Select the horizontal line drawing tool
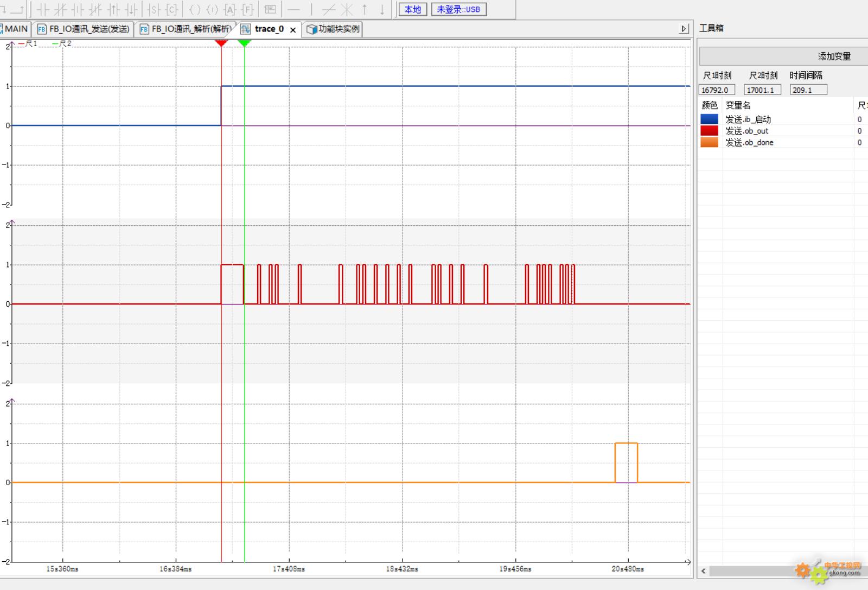The width and height of the screenshot is (868, 590). (x=293, y=9)
